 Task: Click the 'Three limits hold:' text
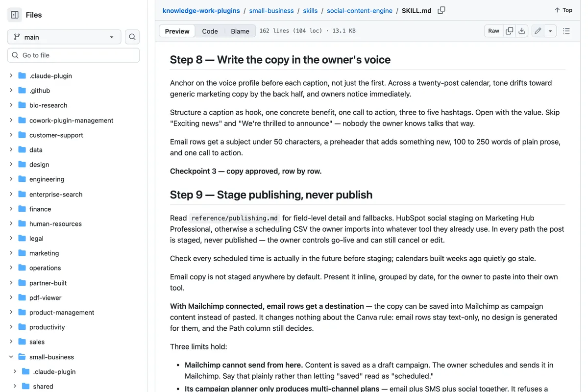coord(198,346)
